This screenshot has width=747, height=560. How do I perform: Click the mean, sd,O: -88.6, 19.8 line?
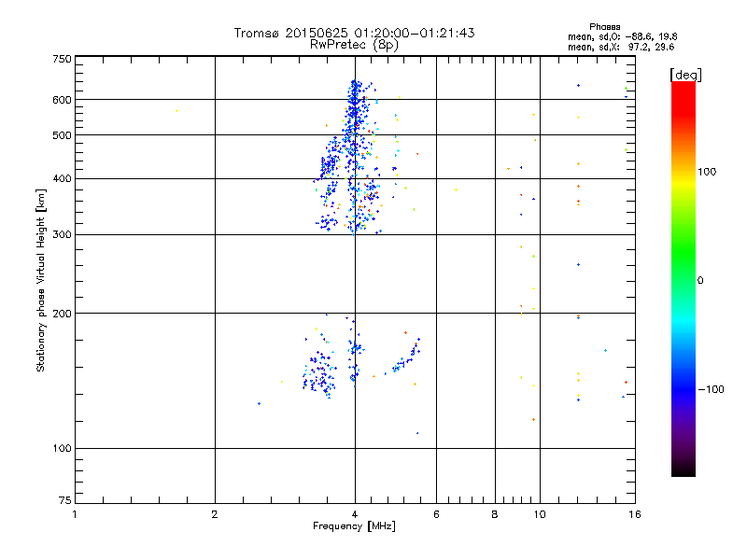[x=622, y=36]
